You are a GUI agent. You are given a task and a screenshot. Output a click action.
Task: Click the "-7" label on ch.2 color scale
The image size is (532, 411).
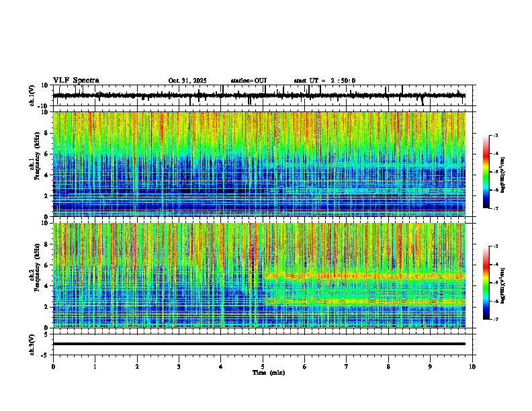point(495,319)
